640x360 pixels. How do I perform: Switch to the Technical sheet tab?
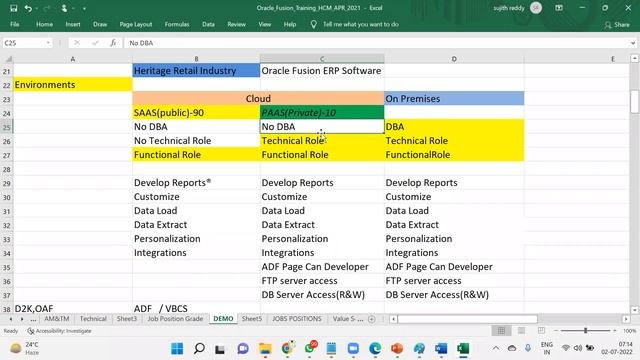[x=93, y=319]
